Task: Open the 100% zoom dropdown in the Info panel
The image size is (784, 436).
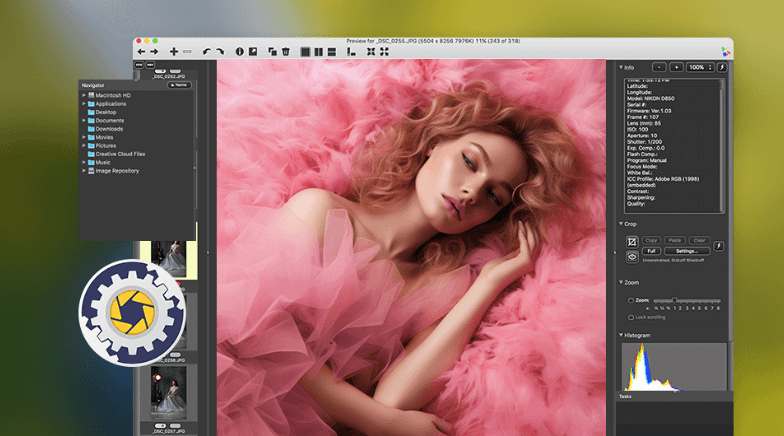Action: [x=699, y=67]
